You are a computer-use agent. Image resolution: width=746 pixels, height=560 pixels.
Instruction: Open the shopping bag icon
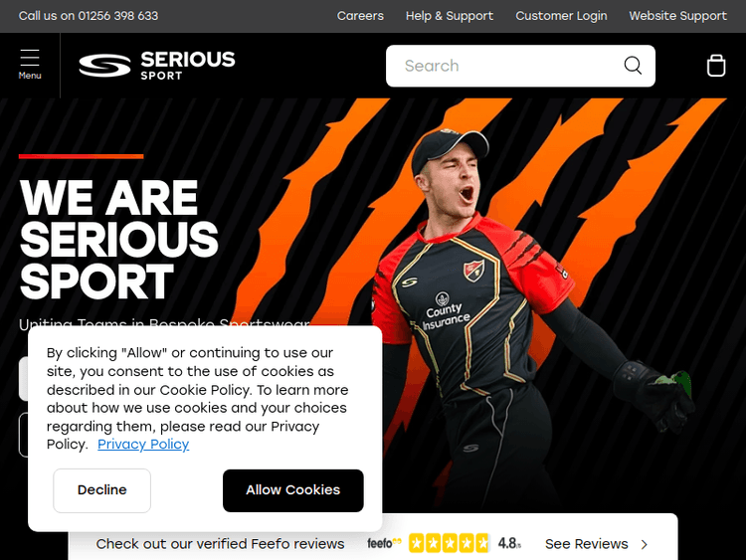click(x=716, y=66)
